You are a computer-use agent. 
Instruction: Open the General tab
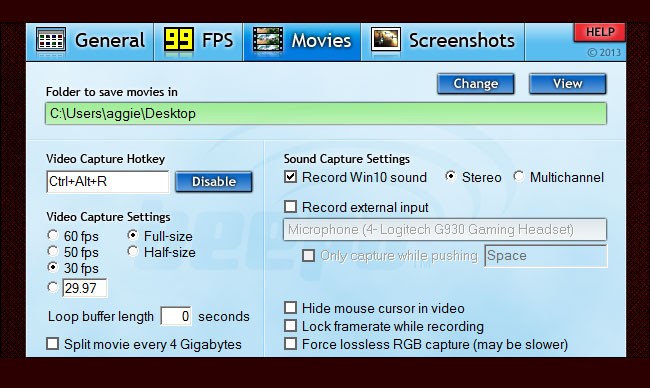(x=90, y=42)
